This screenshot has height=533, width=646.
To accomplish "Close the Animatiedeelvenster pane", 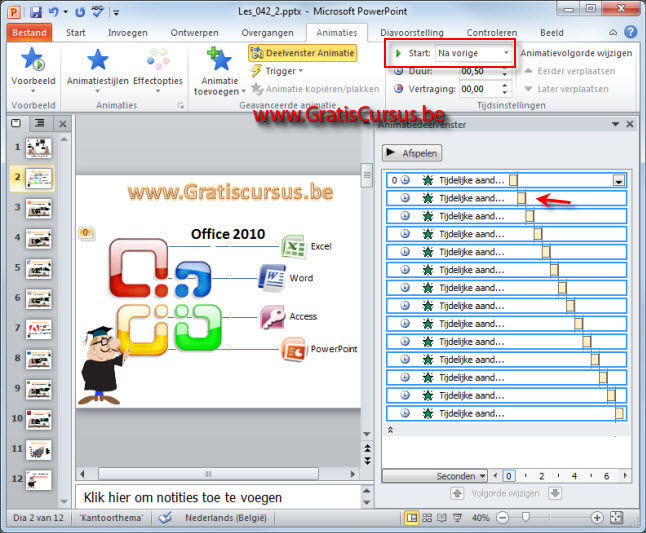I will point(630,124).
